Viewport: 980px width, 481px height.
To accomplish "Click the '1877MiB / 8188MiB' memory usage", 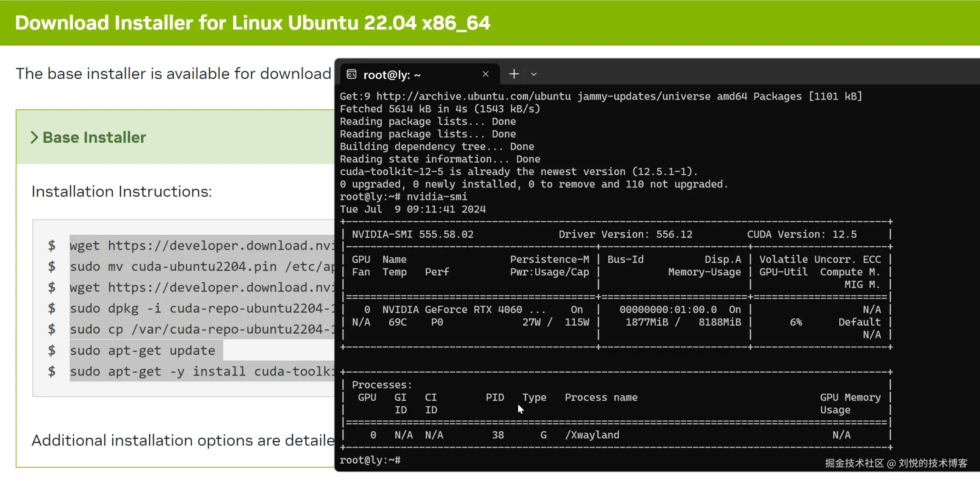I will click(x=683, y=322).
